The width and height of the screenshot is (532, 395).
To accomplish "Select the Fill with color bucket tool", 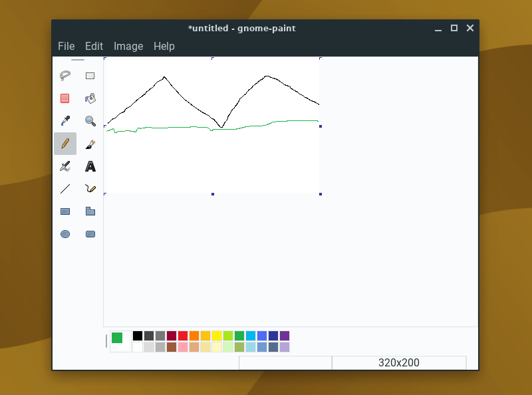I will [x=90, y=98].
